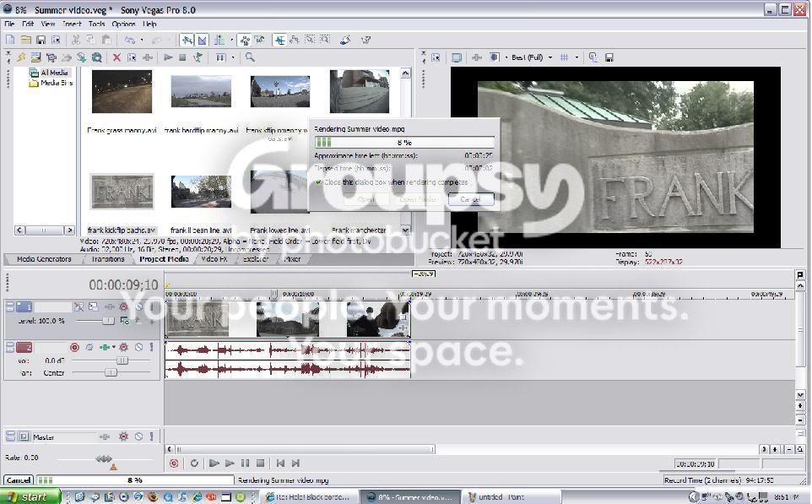Adjust the audio track Vol slider
The width and height of the screenshot is (812, 504).
122,360
